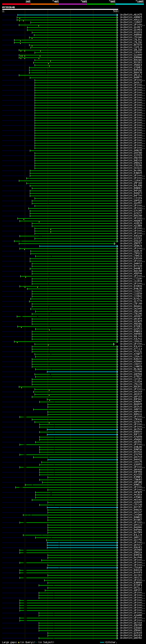
Task: Select hit label UniRef100_Q5BTE7
Action: click(131, 243)
